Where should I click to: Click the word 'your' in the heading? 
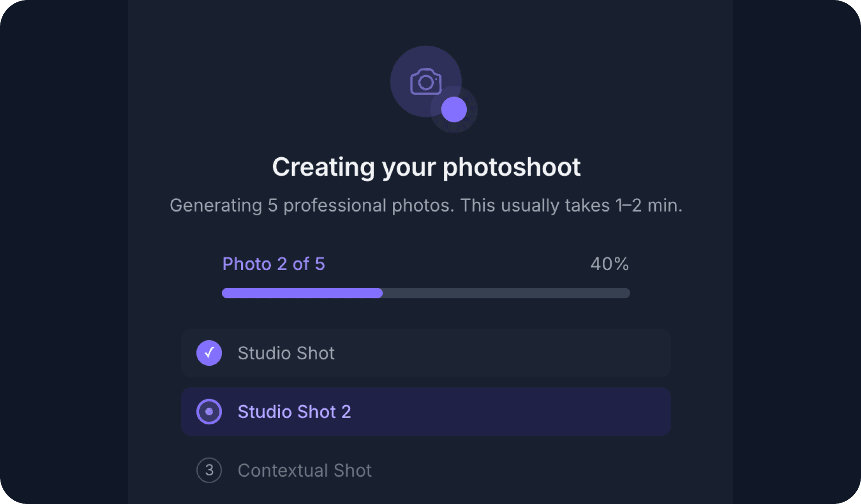click(x=409, y=167)
